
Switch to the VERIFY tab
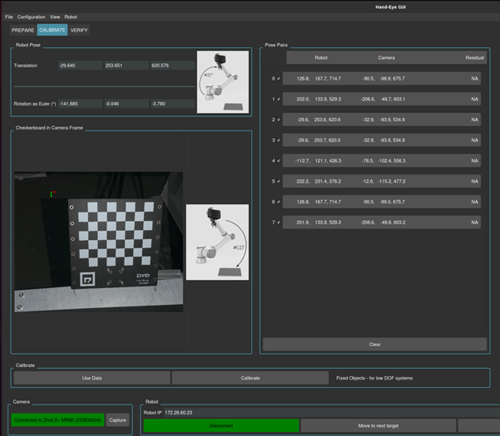(79, 30)
